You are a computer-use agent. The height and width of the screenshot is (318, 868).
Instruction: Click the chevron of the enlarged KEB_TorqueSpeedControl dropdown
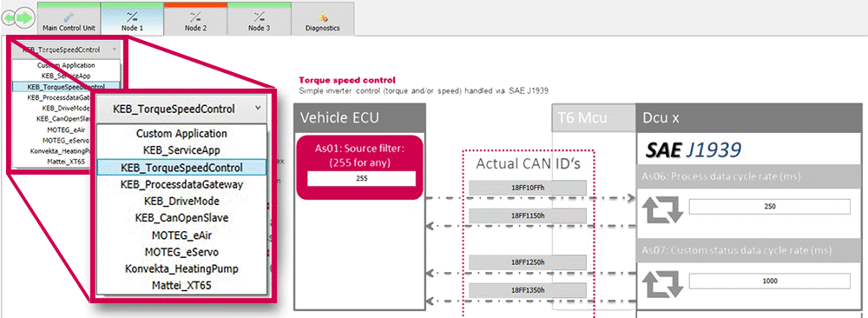point(258,109)
